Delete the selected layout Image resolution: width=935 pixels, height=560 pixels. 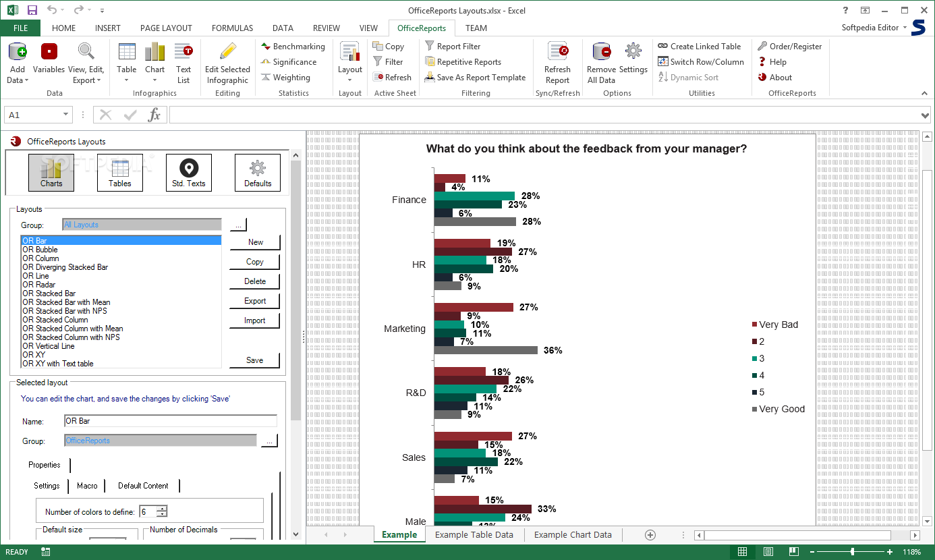point(255,281)
